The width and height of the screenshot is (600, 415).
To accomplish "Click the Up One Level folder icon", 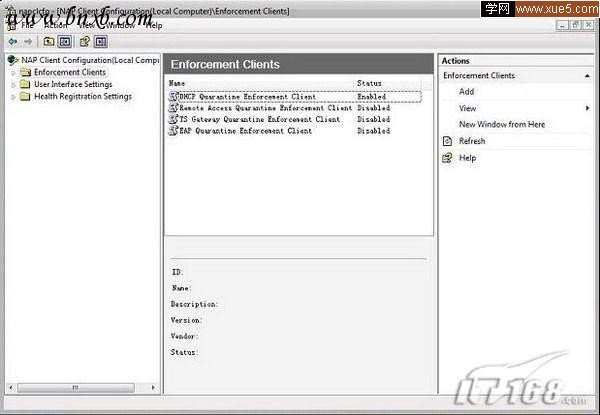I will tap(49, 42).
